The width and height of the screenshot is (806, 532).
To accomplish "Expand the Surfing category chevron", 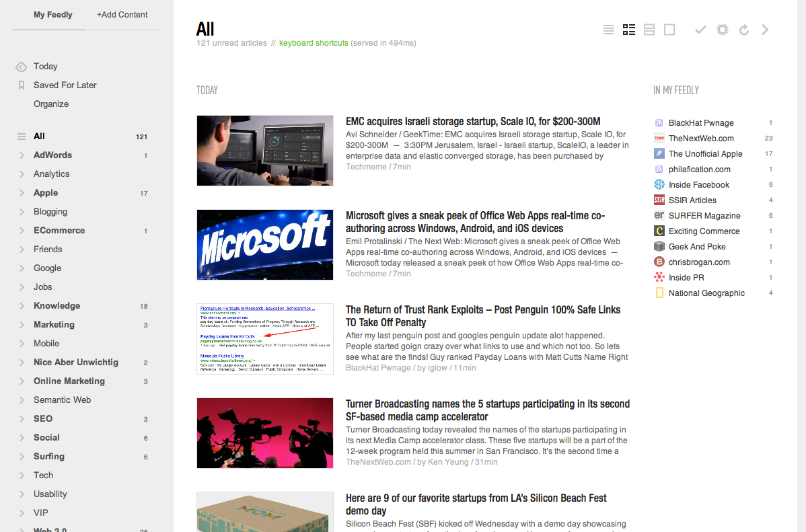I will (22, 457).
